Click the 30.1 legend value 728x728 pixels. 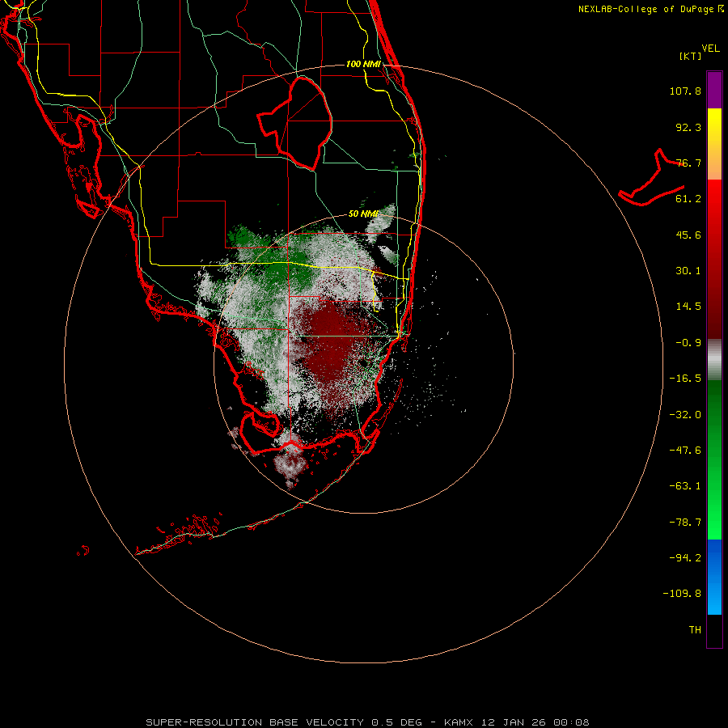point(688,271)
